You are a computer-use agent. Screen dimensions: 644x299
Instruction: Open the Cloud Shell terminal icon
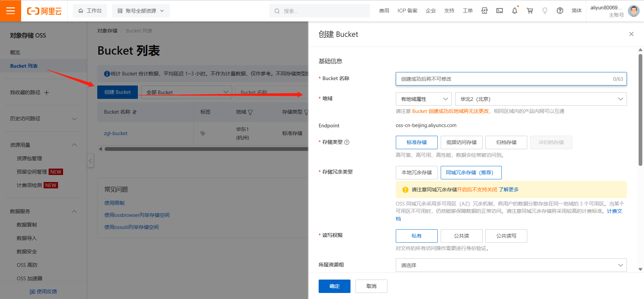[x=499, y=11]
